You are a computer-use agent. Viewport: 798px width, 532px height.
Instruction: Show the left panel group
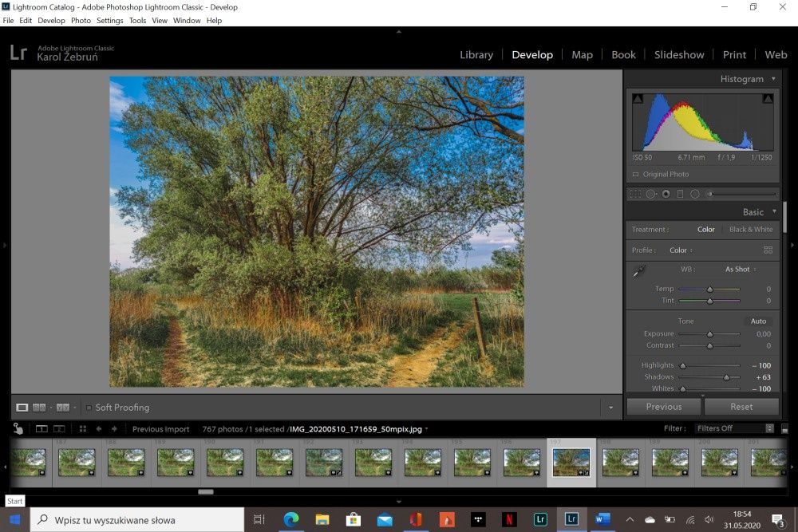[x=5, y=245]
